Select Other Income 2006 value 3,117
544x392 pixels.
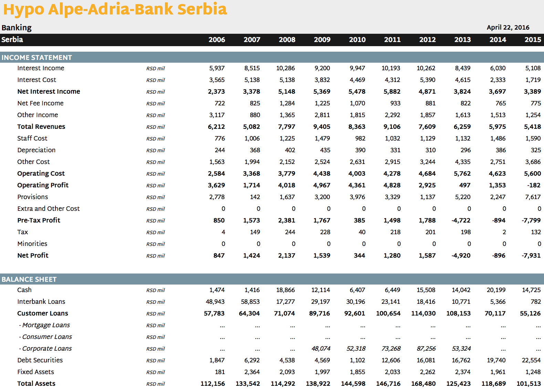coord(217,115)
